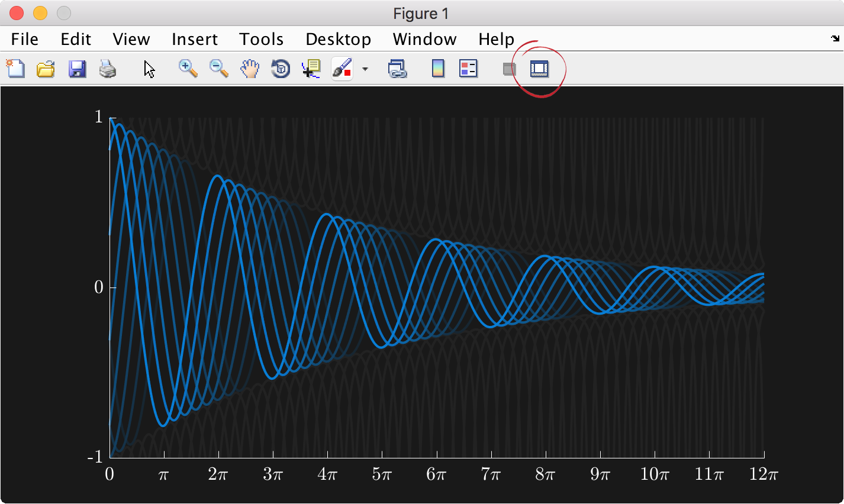The height and width of the screenshot is (504, 844).
Task: Click the Link Plot icon
Action: tap(397, 69)
